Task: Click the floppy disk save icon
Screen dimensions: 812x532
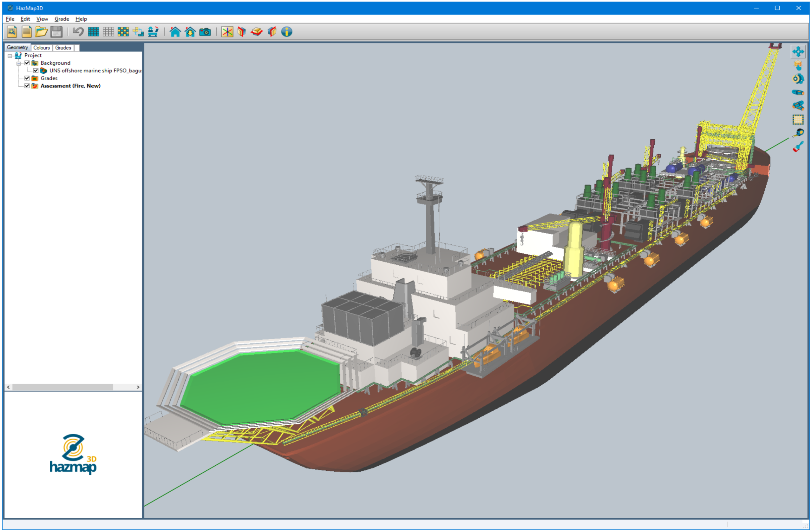Action: coord(56,32)
